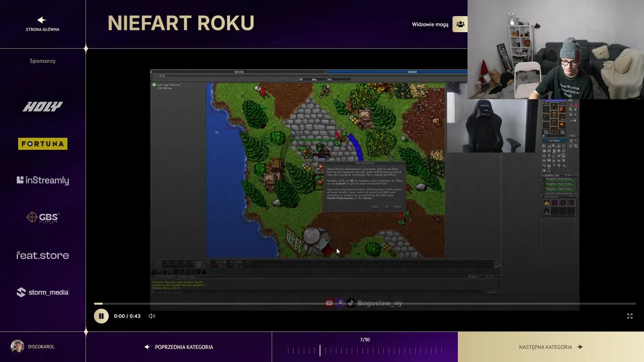Click the '0:00 / 0:43' time display

click(127, 316)
